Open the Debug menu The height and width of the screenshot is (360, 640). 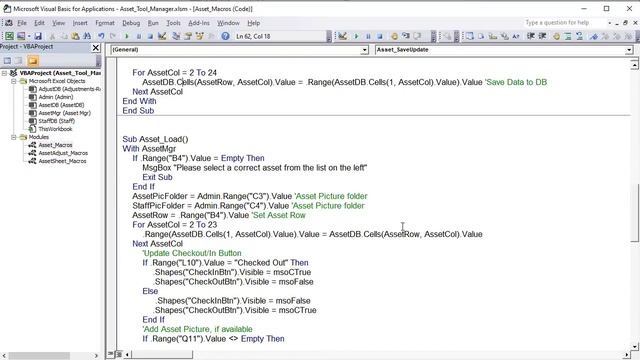(131, 23)
